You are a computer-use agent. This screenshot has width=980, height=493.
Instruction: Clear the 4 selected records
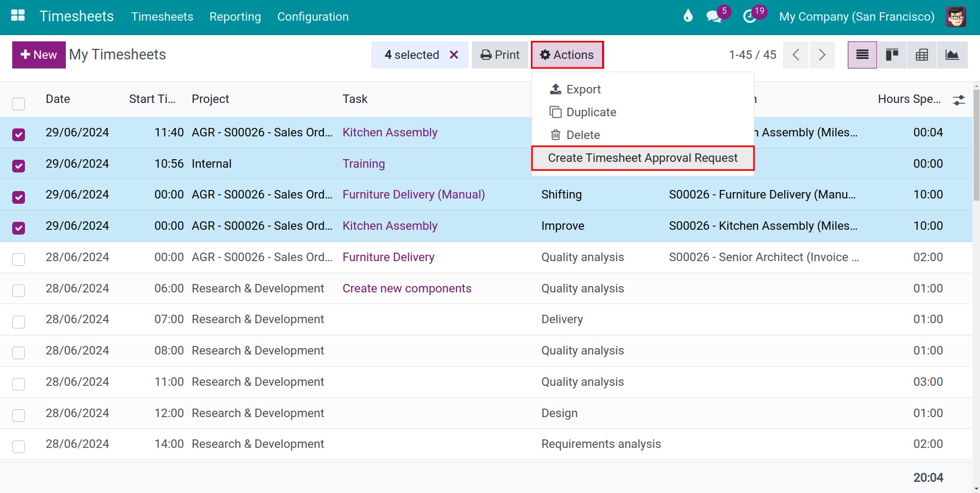coord(454,55)
